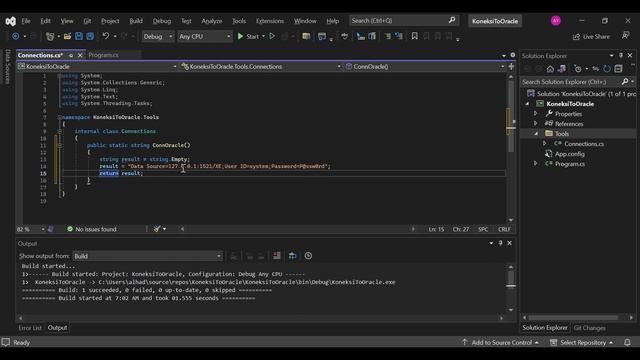Click the clock timestamp icon in Output
Viewport: 640px width, 360px height.
(308, 256)
